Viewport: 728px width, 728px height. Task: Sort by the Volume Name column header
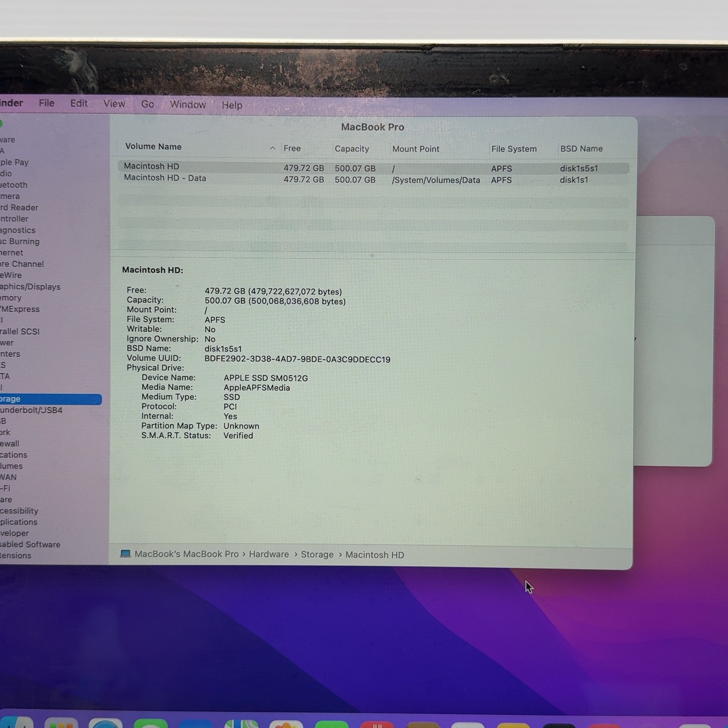153,147
